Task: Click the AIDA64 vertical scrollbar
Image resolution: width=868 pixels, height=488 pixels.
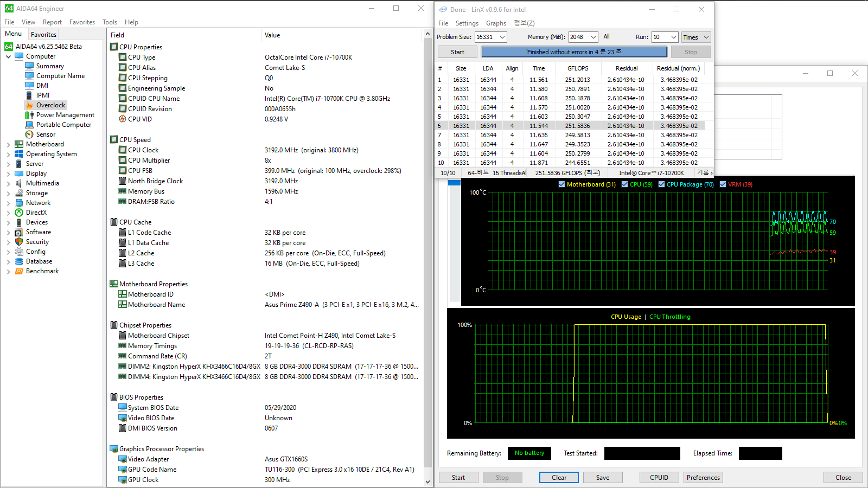Action: [428, 244]
